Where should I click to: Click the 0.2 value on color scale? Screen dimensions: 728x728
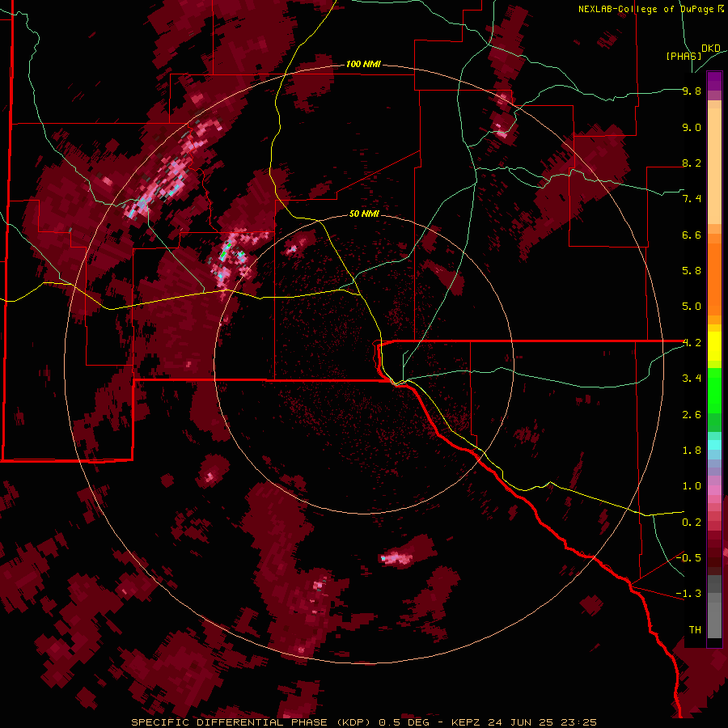click(692, 523)
